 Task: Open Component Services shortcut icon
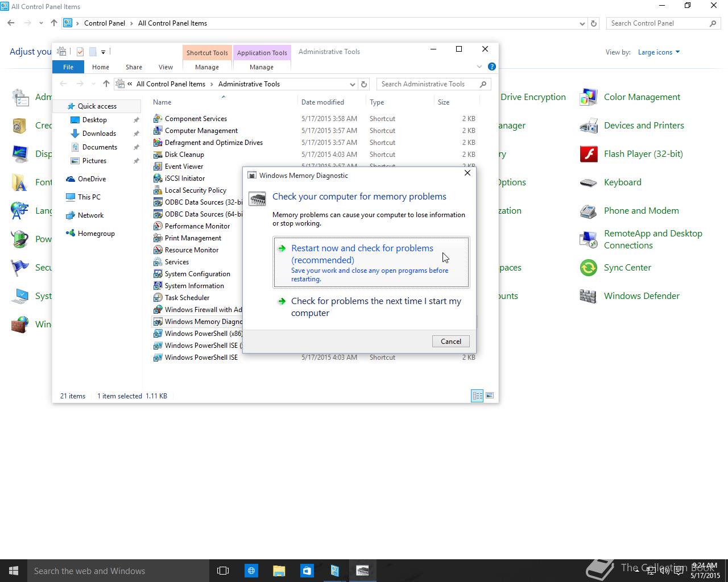coord(158,119)
